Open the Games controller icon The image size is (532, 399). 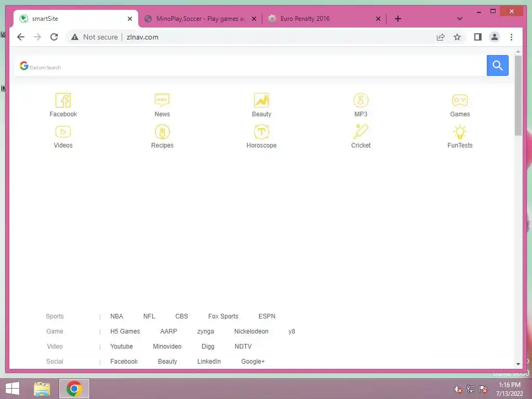460,100
